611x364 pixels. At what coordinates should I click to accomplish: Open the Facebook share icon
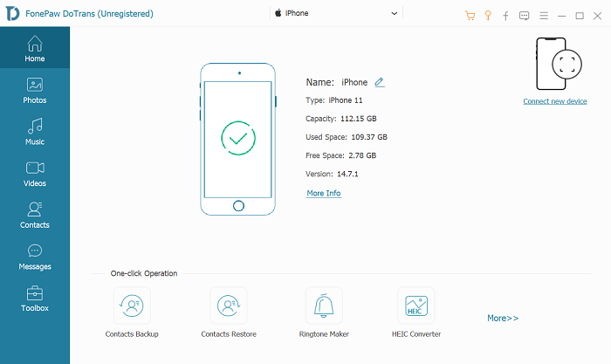(505, 16)
